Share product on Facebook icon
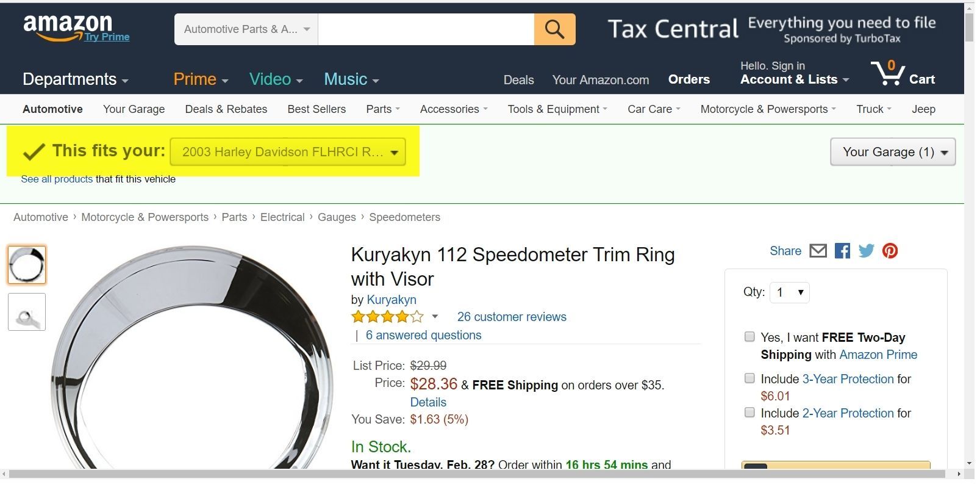This screenshot has height=484, width=980. [842, 251]
